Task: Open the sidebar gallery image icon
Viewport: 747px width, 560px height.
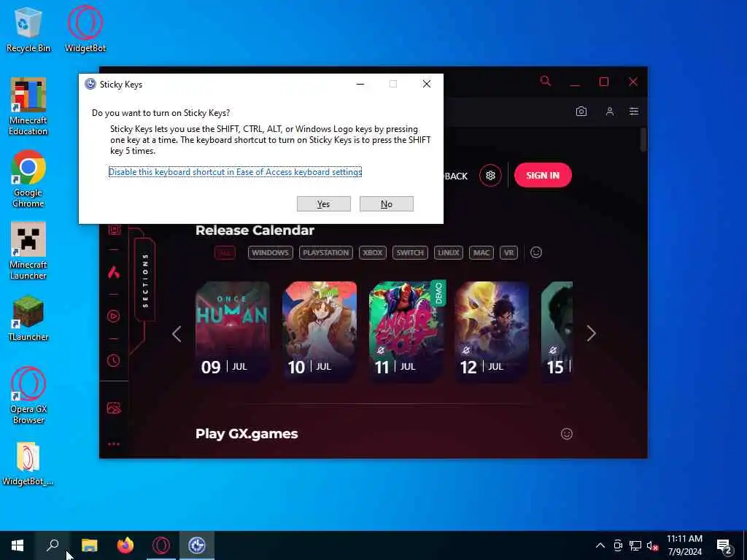Action: pyautogui.click(x=113, y=408)
